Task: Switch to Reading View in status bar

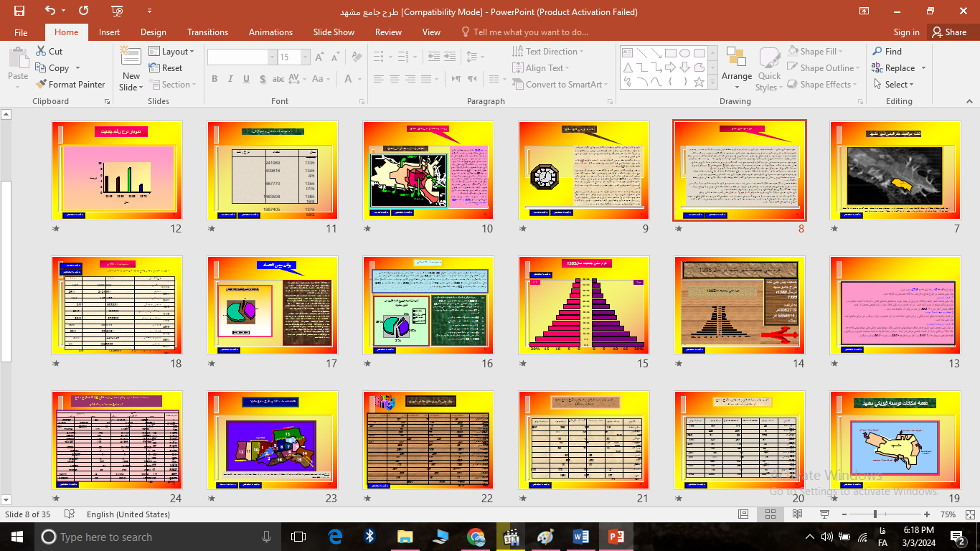Action: point(797,514)
